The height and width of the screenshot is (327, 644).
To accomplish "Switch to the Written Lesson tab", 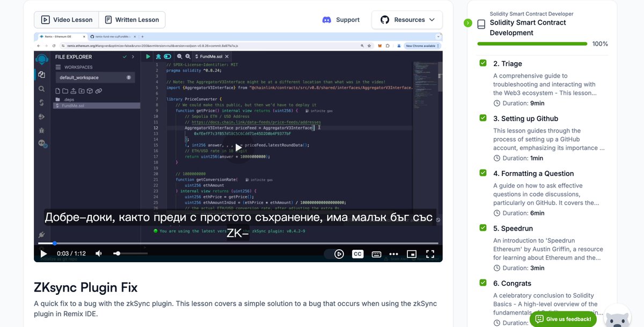I will 132,20.
